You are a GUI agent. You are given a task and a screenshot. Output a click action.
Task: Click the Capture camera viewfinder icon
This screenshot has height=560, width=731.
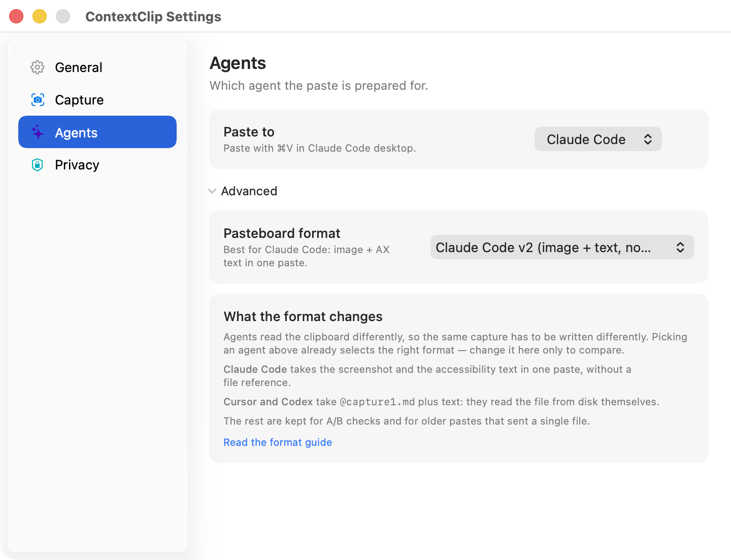38,100
